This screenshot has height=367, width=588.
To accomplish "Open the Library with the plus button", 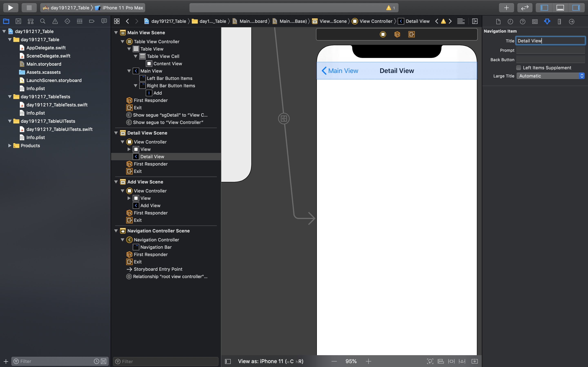I will 506,8.
